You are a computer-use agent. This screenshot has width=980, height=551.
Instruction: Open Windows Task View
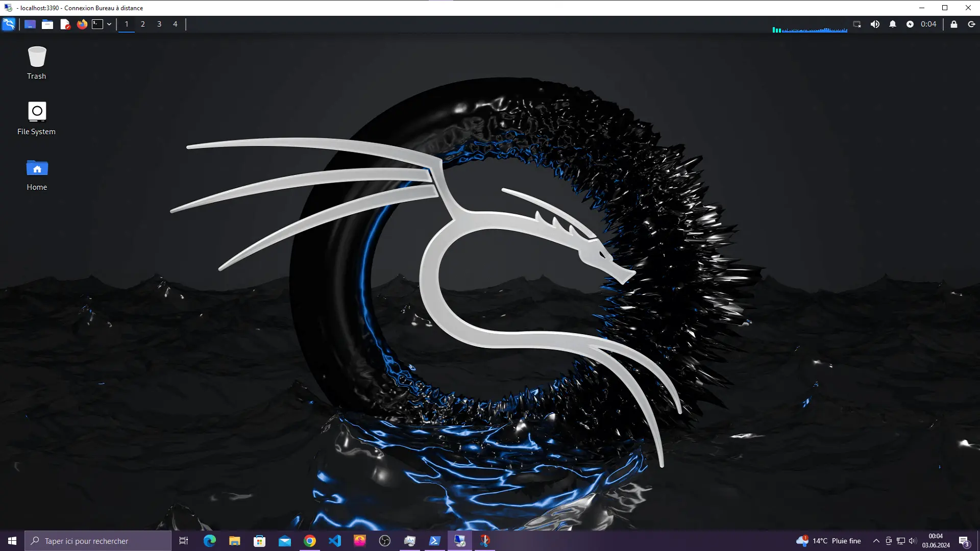184,541
